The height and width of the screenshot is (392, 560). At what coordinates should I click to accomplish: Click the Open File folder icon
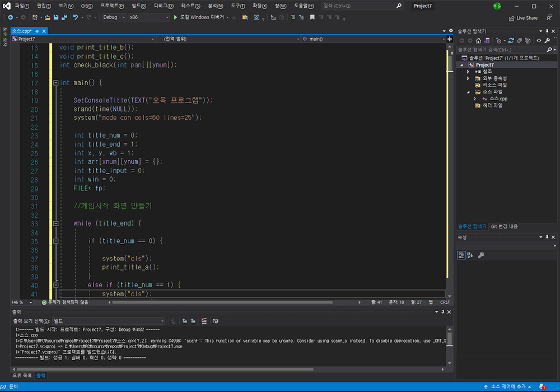pos(48,17)
